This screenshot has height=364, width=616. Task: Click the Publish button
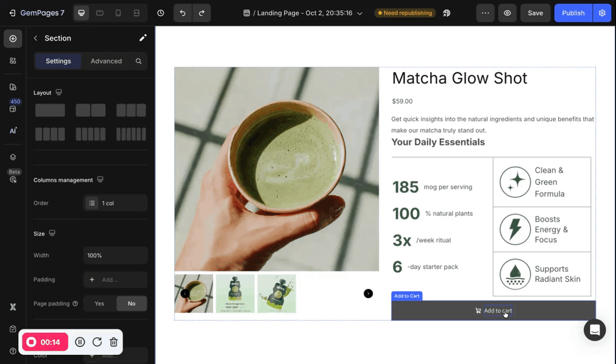[573, 13]
